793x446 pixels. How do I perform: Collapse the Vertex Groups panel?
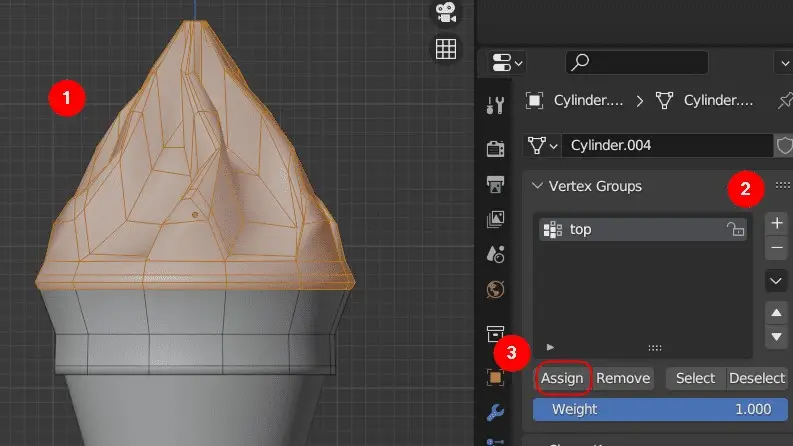click(x=537, y=186)
